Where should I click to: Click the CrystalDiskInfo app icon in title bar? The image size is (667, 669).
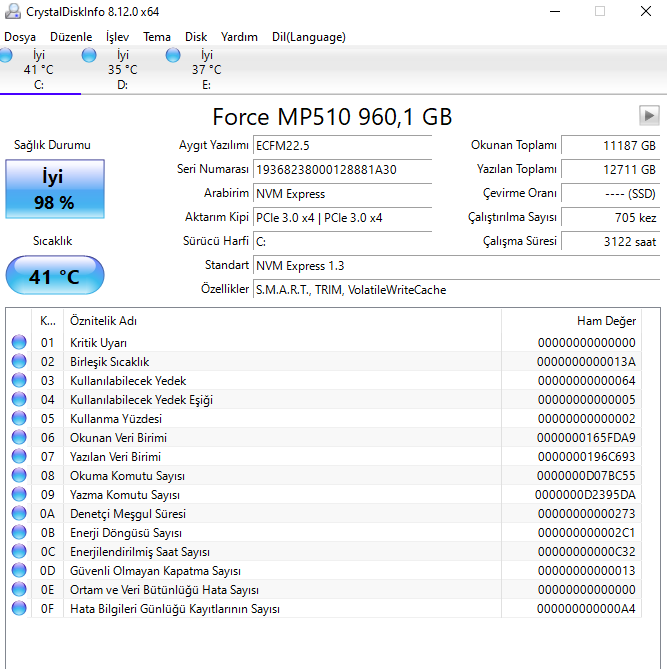click(13, 12)
